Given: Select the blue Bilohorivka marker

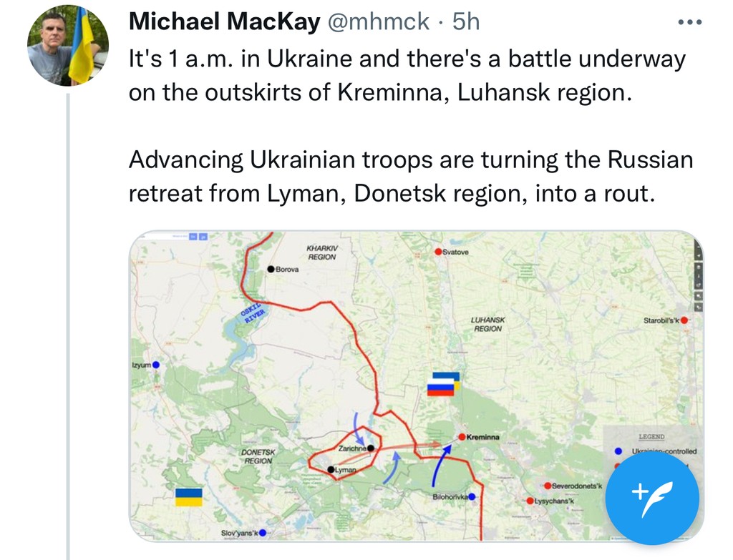Looking at the screenshot, I should click(472, 496).
